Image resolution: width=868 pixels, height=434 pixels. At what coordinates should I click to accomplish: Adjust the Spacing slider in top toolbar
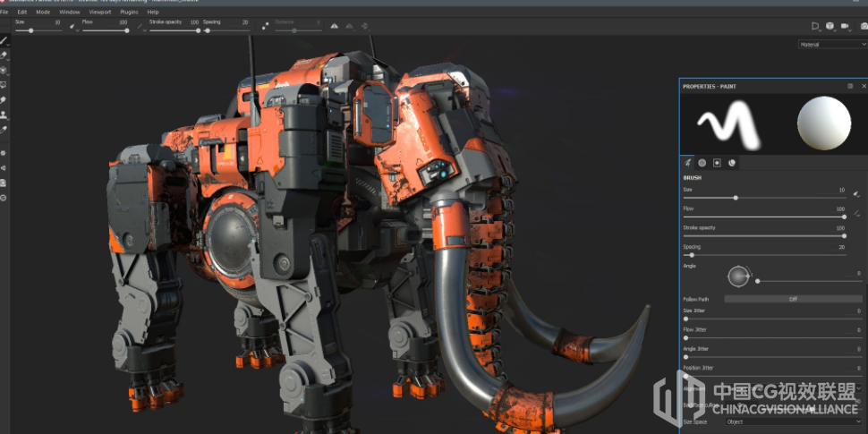tap(226, 30)
